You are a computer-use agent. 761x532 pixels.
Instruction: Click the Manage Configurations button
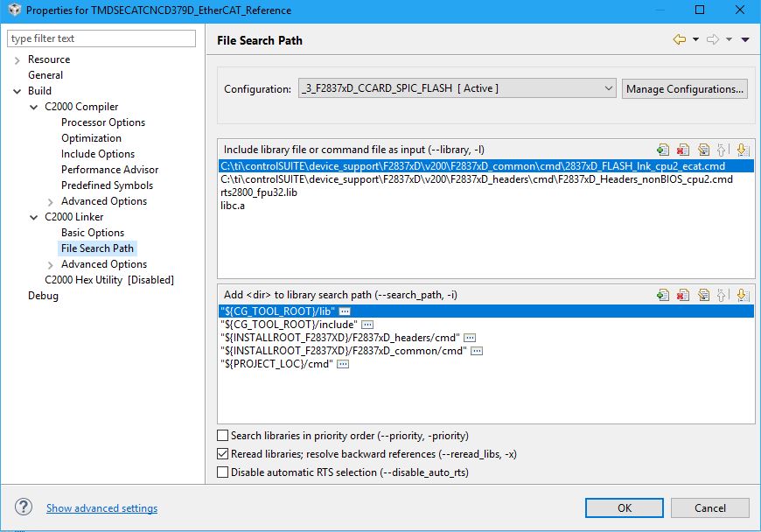(x=685, y=88)
